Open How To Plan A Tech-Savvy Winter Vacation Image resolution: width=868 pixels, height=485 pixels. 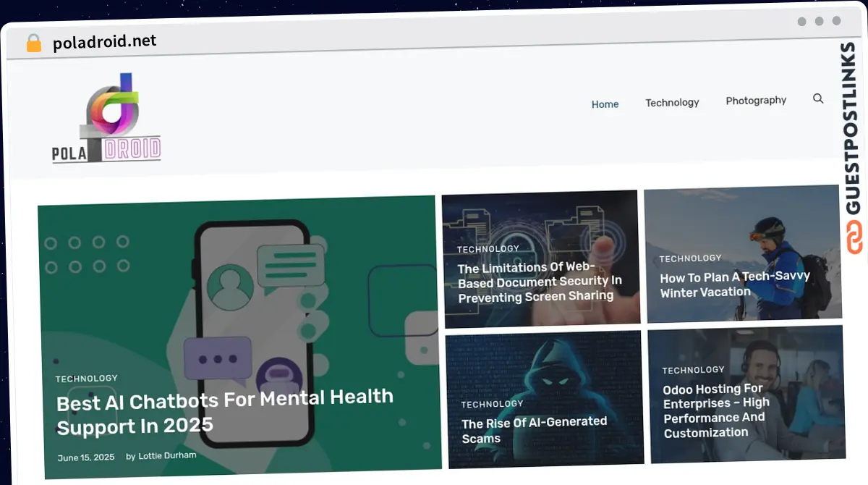point(735,284)
